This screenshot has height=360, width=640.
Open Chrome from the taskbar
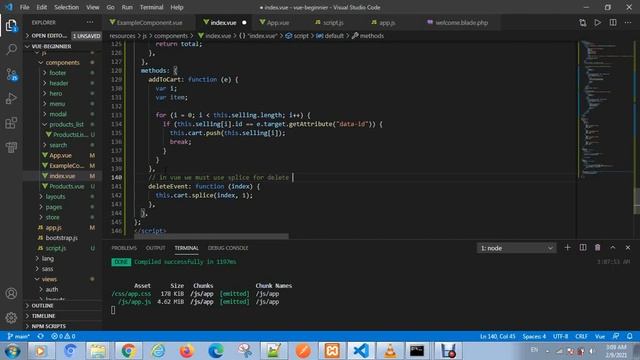click(128, 351)
